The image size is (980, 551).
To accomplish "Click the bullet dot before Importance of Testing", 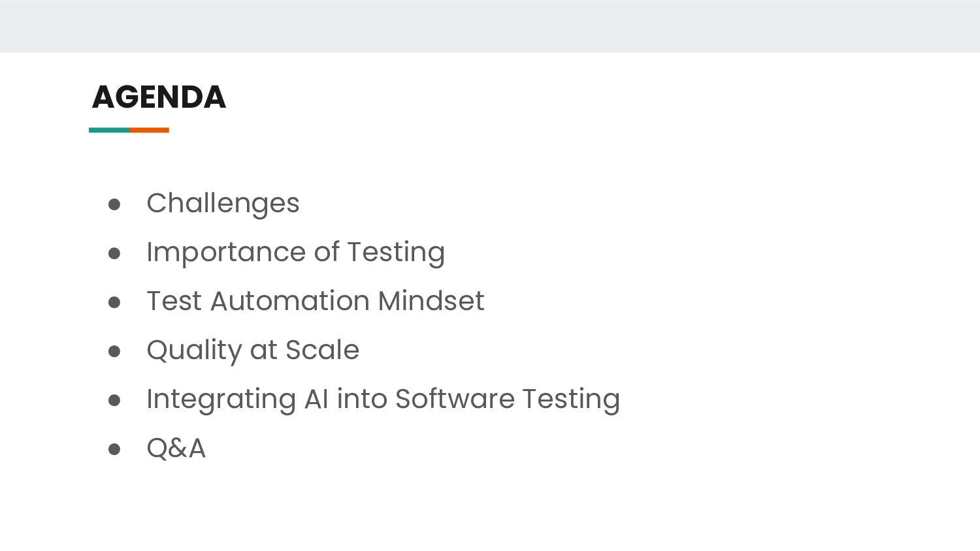I will pyautogui.click(x=114, y=253).
